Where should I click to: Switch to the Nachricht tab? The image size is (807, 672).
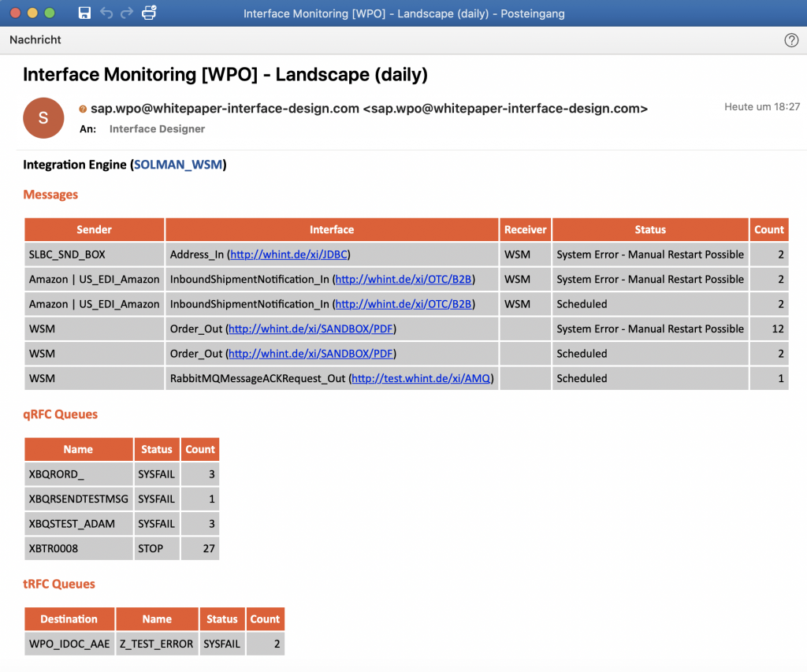[35, 40]
